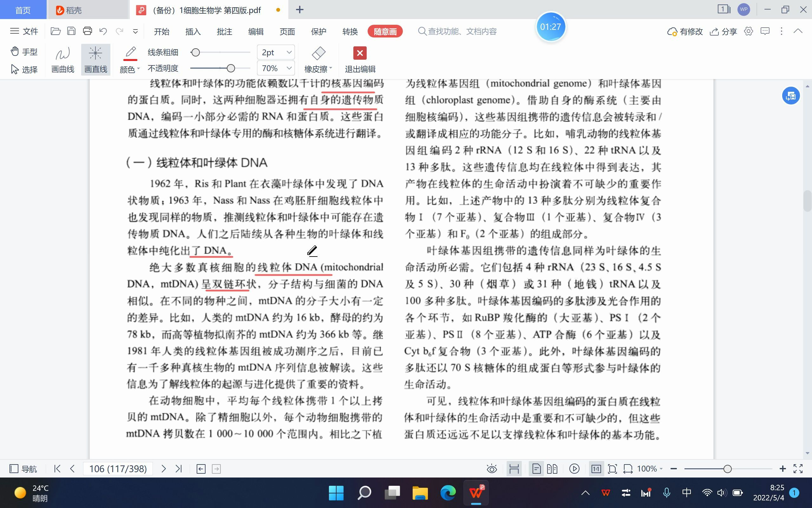Choose the 画曲线 curve drawing tool

point(63,60)
